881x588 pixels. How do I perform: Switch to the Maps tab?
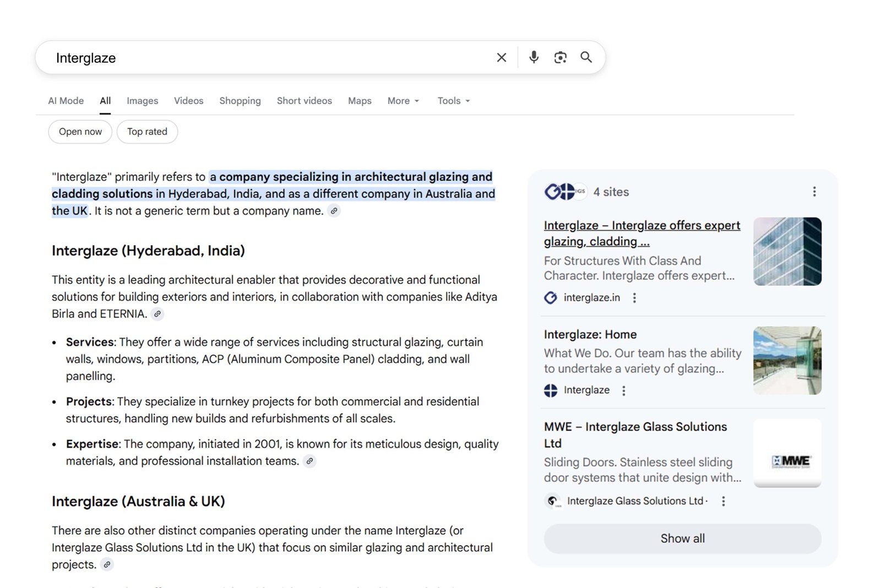[359, 101]
